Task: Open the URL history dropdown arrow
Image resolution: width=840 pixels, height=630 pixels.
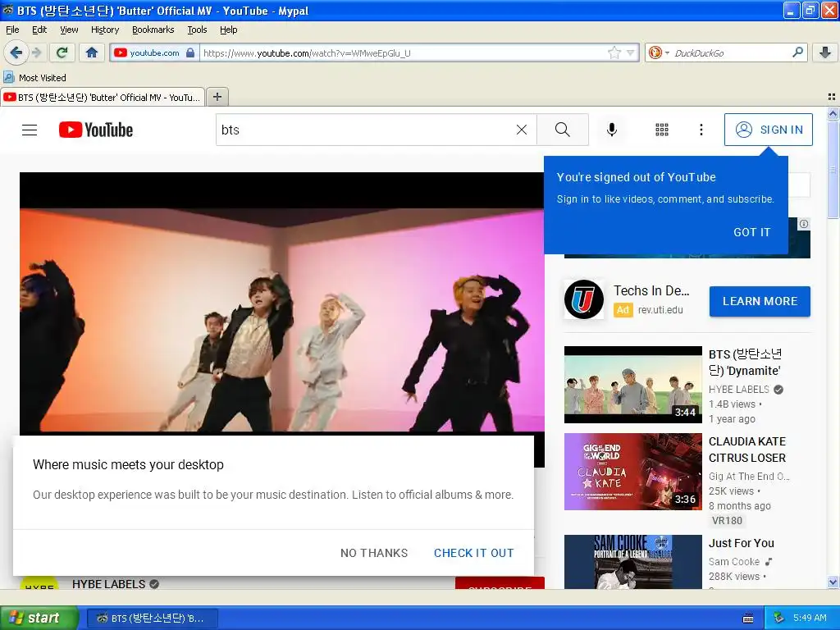Action: click(x=631, y=52)
